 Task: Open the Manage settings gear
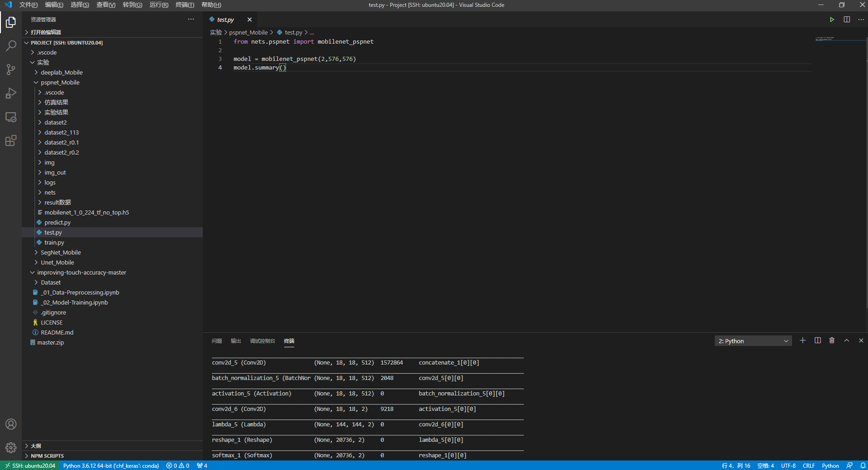[x=10, y=447]
